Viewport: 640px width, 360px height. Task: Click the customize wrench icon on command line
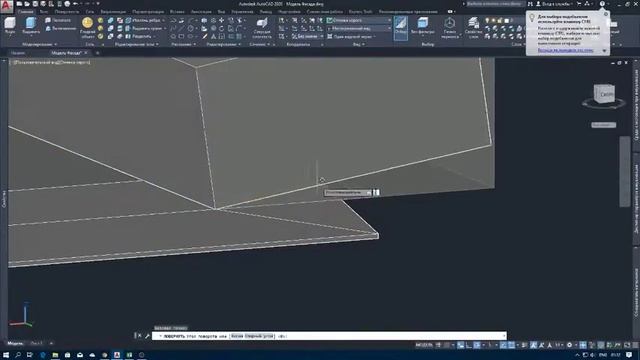(147, 336)
